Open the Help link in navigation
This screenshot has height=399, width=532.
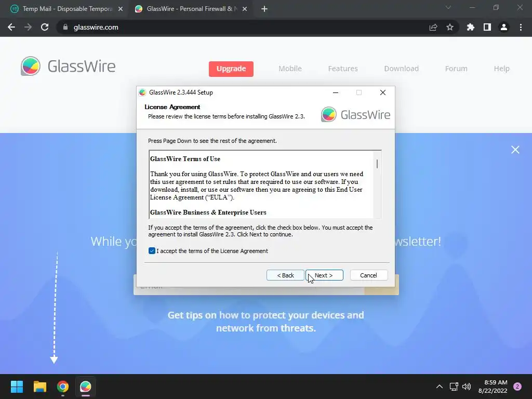tap(501, 69)
